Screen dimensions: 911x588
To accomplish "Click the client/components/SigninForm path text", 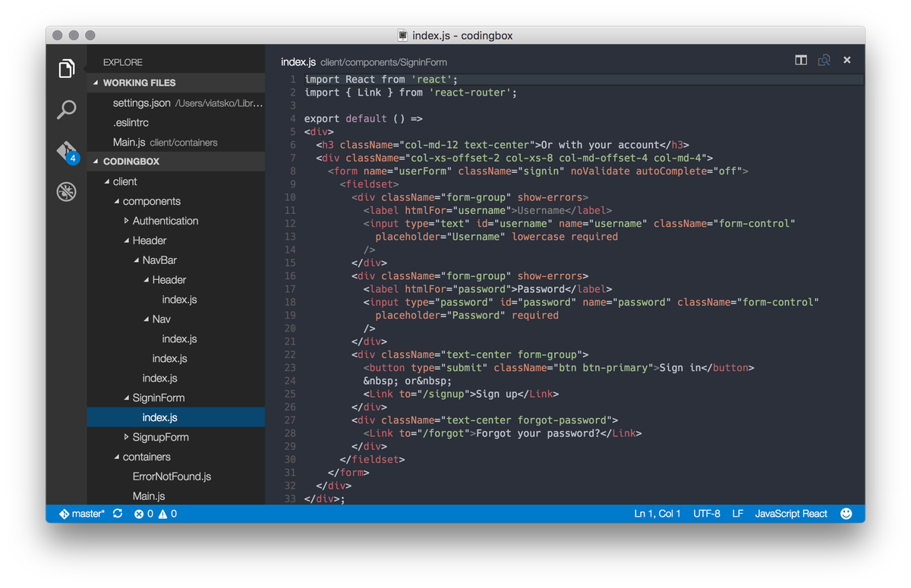I will coord(383,62).
